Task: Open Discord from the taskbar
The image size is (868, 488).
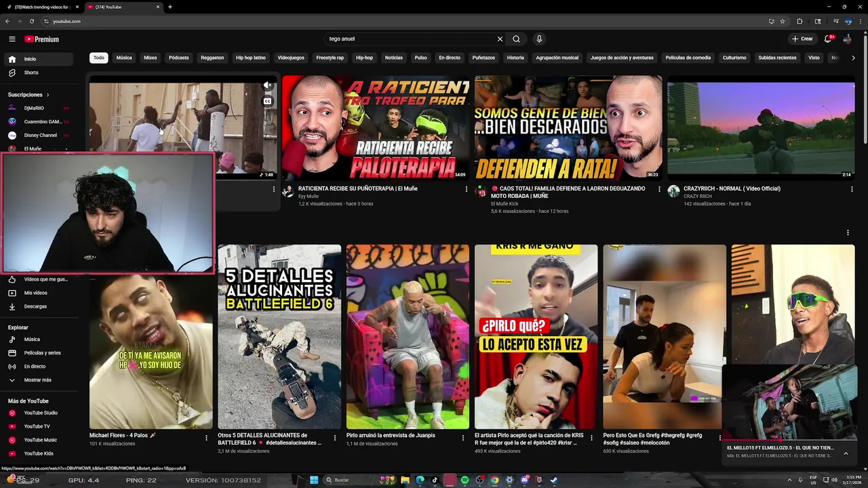Action: click(524, 480)
